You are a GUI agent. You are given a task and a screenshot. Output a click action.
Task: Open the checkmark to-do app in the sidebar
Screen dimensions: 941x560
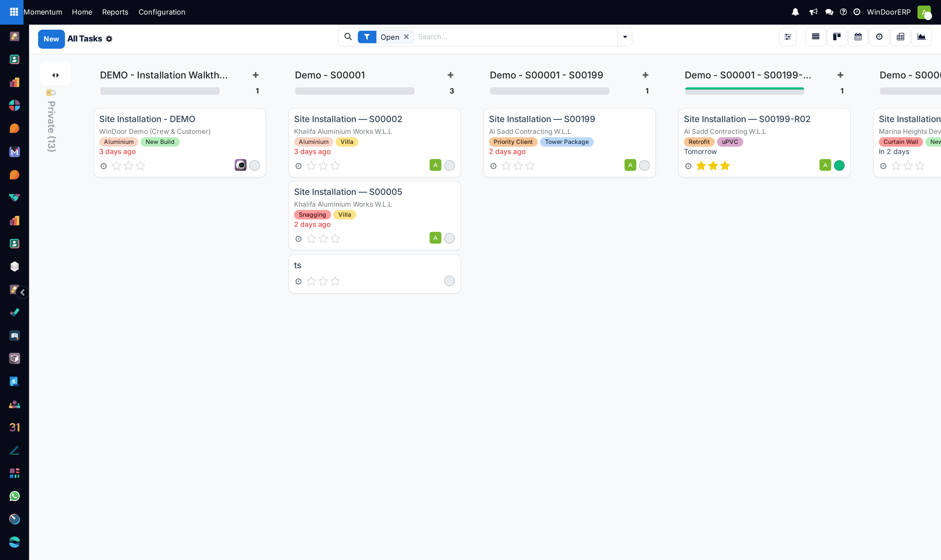14,312
